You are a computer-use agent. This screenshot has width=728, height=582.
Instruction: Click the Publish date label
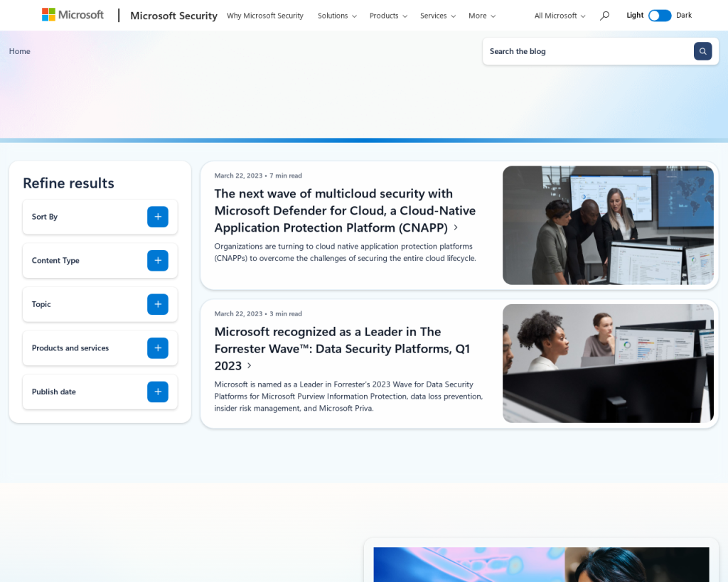click(x=54, y=392)
